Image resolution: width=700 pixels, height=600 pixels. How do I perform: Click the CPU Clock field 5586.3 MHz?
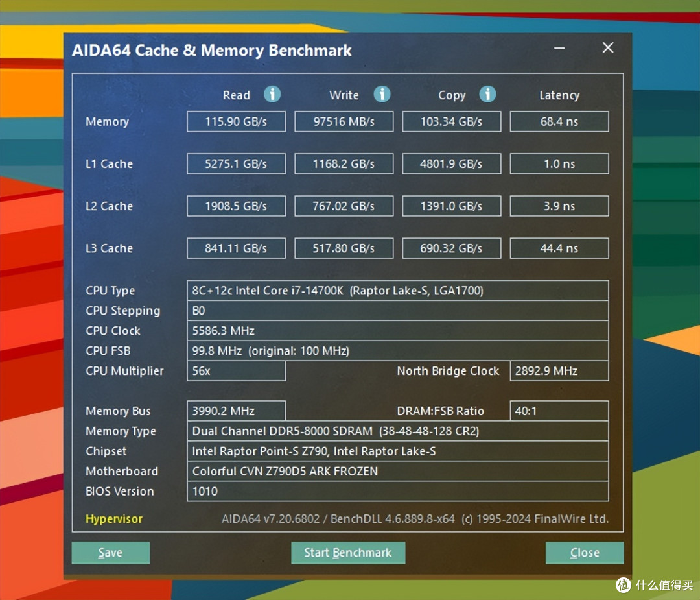[x=398, y=331]
